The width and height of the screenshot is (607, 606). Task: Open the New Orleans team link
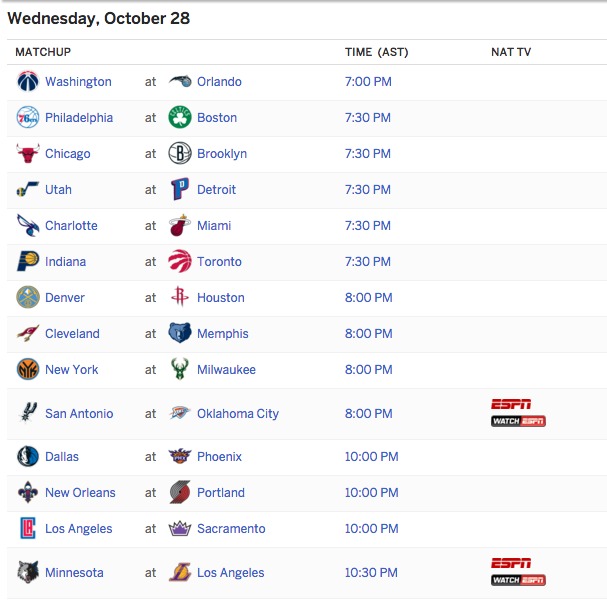click(80, 493)
